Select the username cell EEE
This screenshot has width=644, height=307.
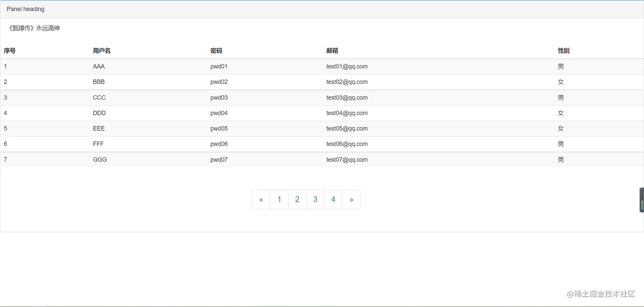pyautogui.click(x=99, y=128)
